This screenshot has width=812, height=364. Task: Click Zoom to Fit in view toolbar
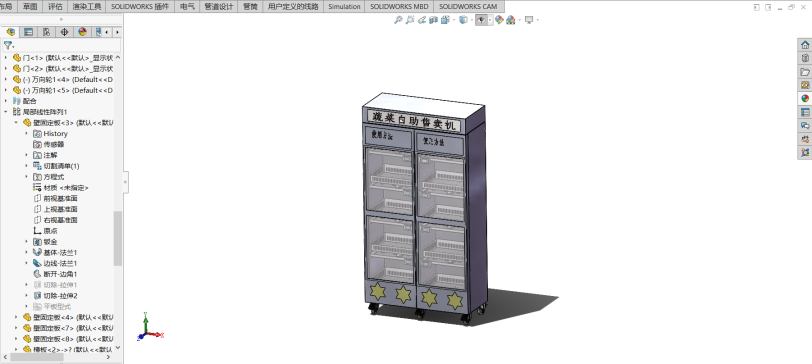pyautogui.click(x=398, y=20)
